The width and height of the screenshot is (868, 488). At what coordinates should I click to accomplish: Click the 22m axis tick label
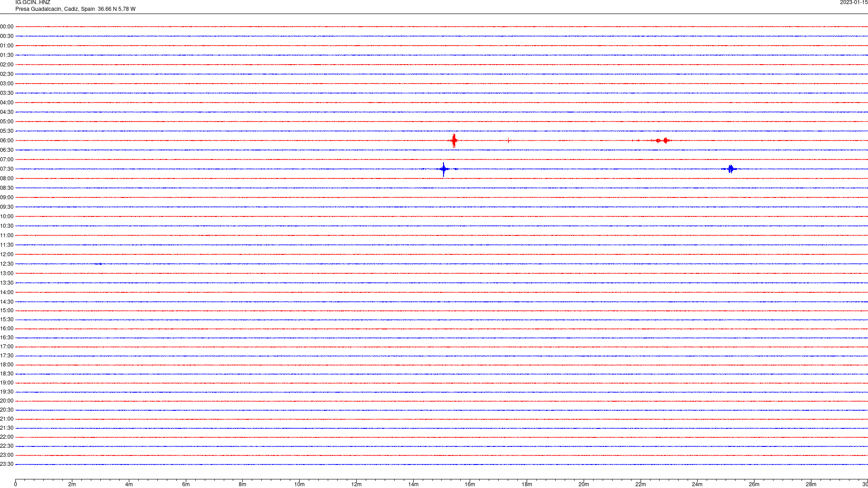coord(641,484)
